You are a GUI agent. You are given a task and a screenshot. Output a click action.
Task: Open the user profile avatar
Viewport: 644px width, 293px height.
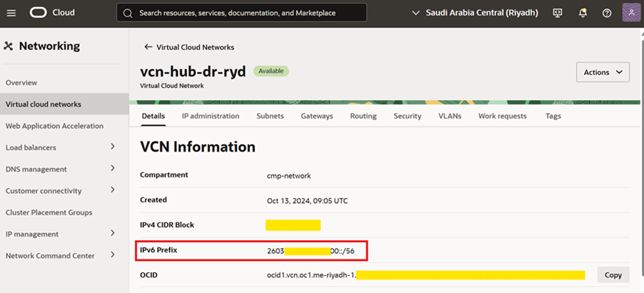631,13
